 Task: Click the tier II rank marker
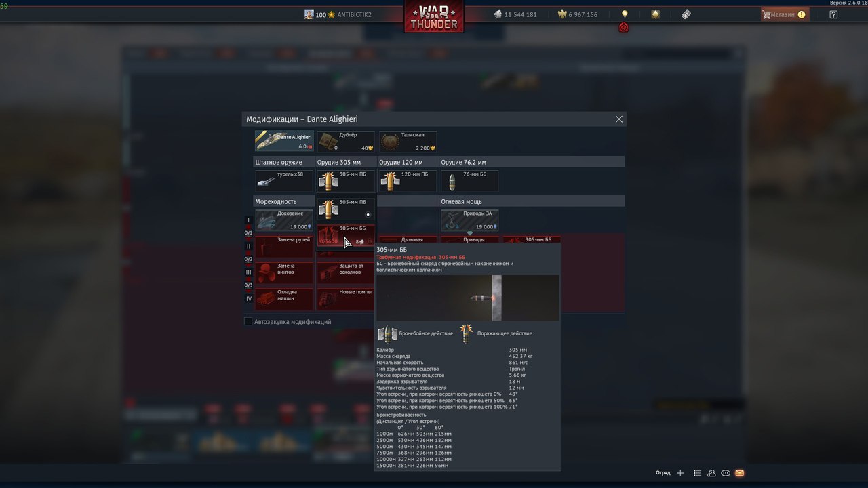point(248,246)
